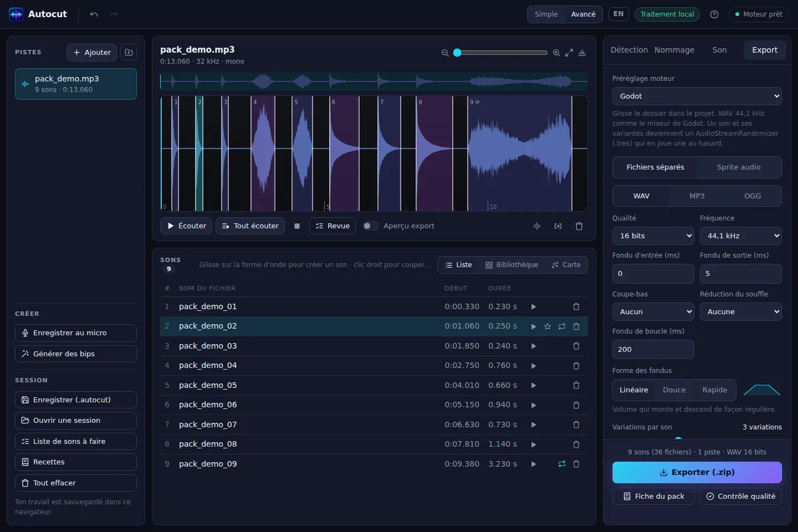The height and width of the screenshot is (532, 798).
Task: Click the split-at-cursor icon below the waveform
Action: [x=537, y=226]
